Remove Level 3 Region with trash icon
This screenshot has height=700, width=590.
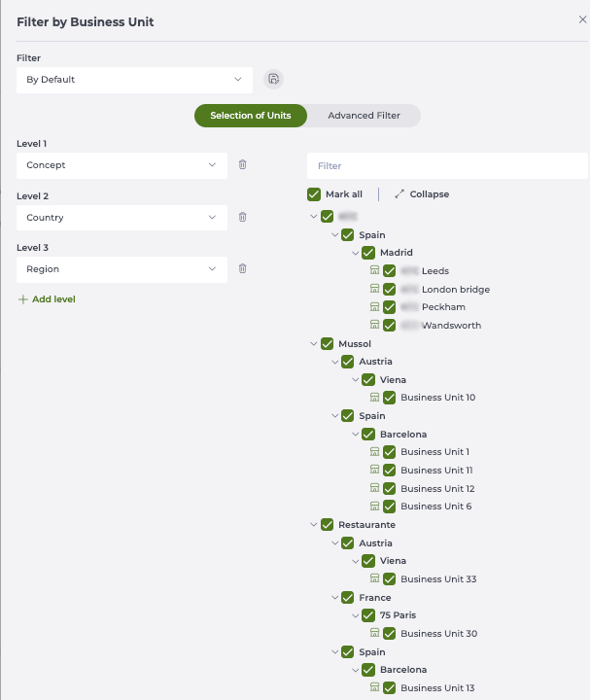pyautogui.click(x=243, y=269)
